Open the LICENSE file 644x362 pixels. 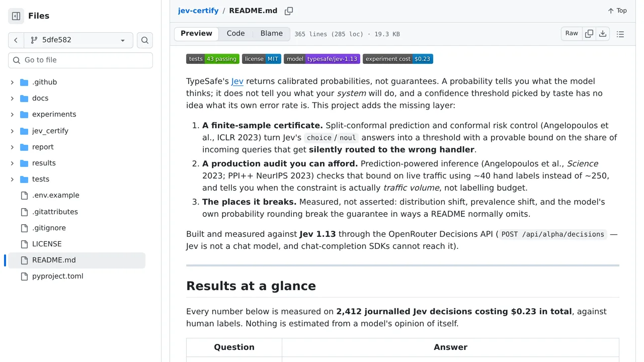click(x=47, y=244)
